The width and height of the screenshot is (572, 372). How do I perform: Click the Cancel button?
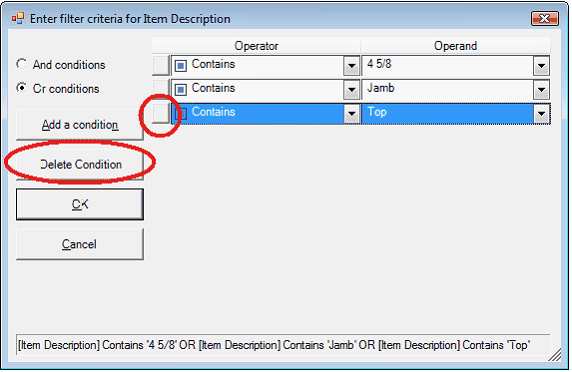(80, 244)
